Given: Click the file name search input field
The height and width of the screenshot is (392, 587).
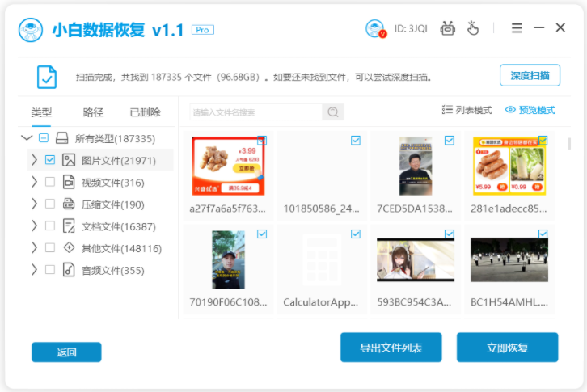Looking at the screenshot, I should coord(256,112).
